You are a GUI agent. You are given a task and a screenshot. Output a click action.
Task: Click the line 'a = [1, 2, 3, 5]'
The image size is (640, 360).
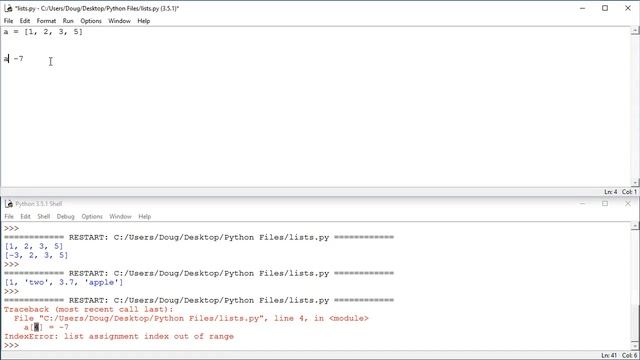(x=43, y=32)
